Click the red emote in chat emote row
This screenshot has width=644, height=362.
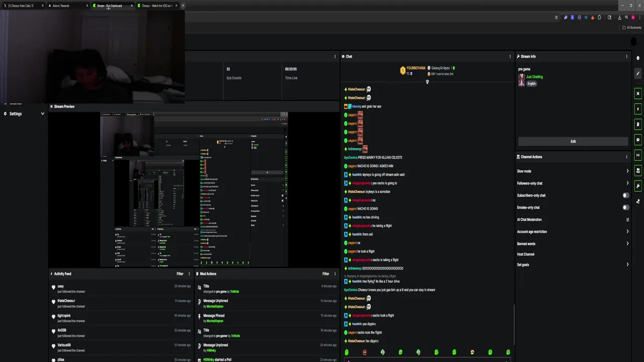(x=365, y=352)
